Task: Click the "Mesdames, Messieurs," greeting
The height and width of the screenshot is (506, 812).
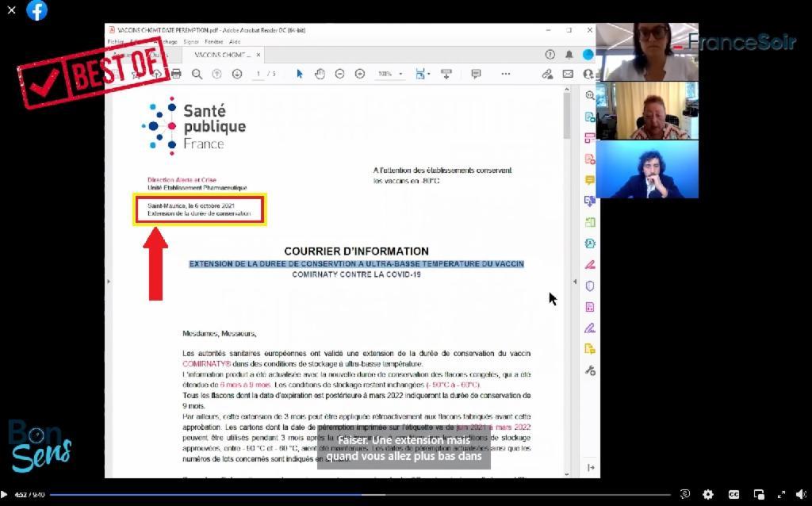Action: pos(220,334)
